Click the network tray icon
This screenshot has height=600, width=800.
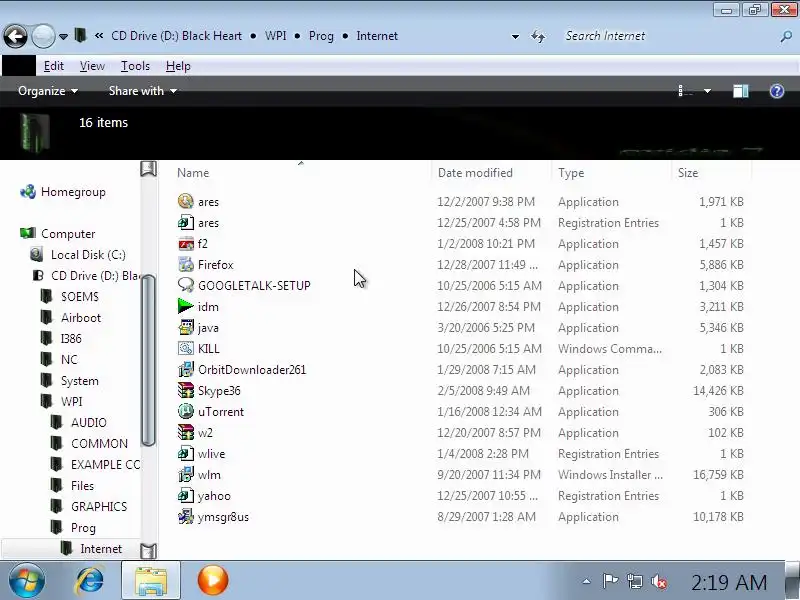(x=635, y=581)
